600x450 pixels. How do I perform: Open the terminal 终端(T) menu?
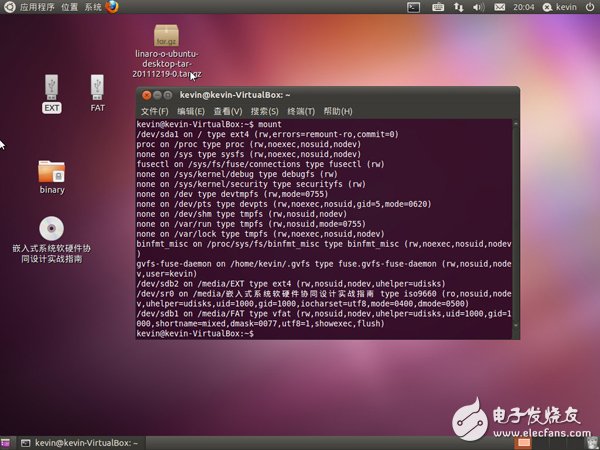tap(301, 111)
